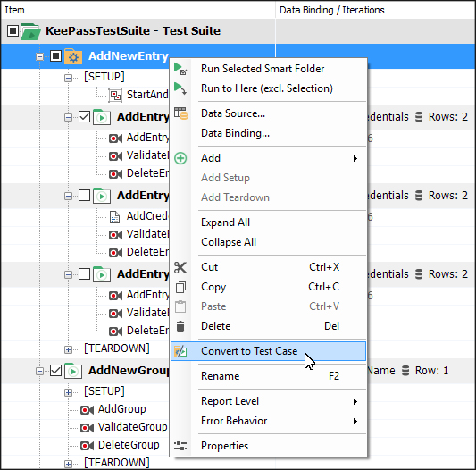Choose Convert to Test Case
476x470 pixels.
pos(268,351)
